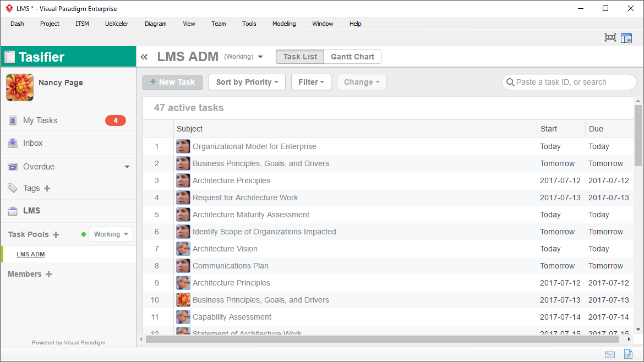Screen dimensions: 644x362
Task: Click the task search input field
Action: (x=569, y=82)
